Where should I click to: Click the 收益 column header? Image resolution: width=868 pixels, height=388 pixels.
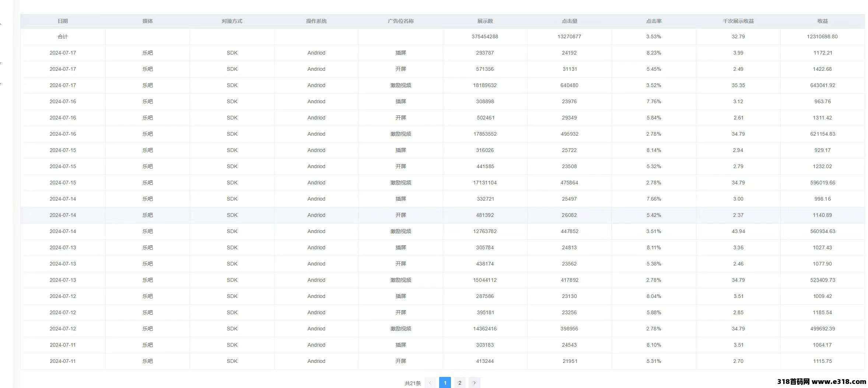click(x=822, y=21)
